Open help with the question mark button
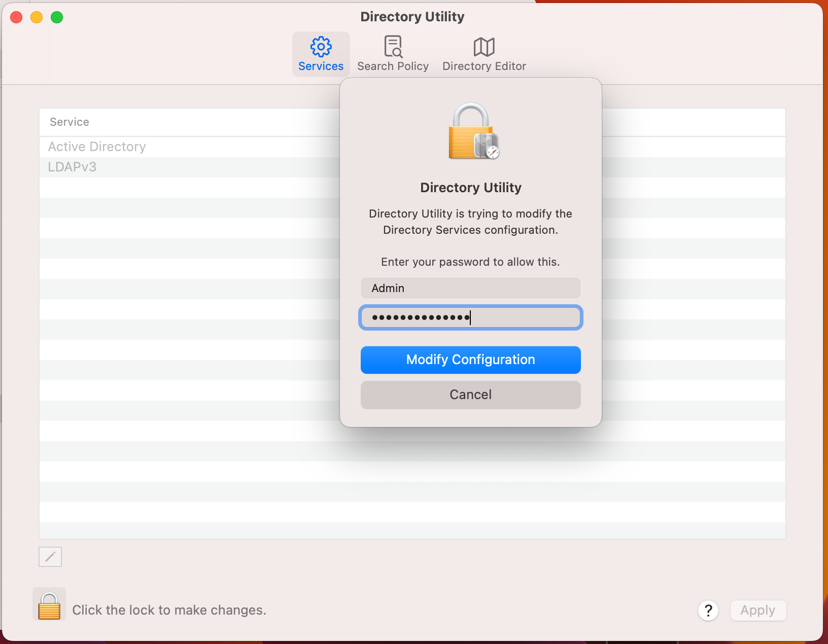 tap(708, 610)
